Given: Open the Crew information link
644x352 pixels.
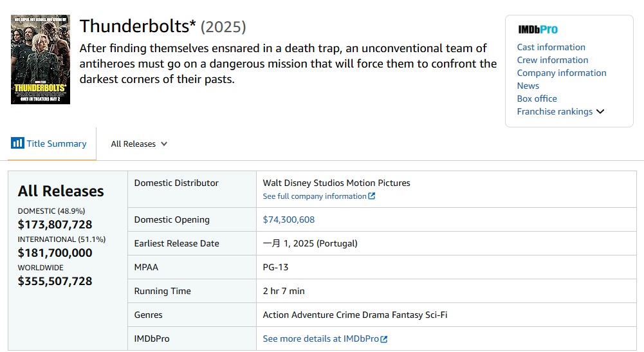Looking at the screenshot, I should point(553,60).
